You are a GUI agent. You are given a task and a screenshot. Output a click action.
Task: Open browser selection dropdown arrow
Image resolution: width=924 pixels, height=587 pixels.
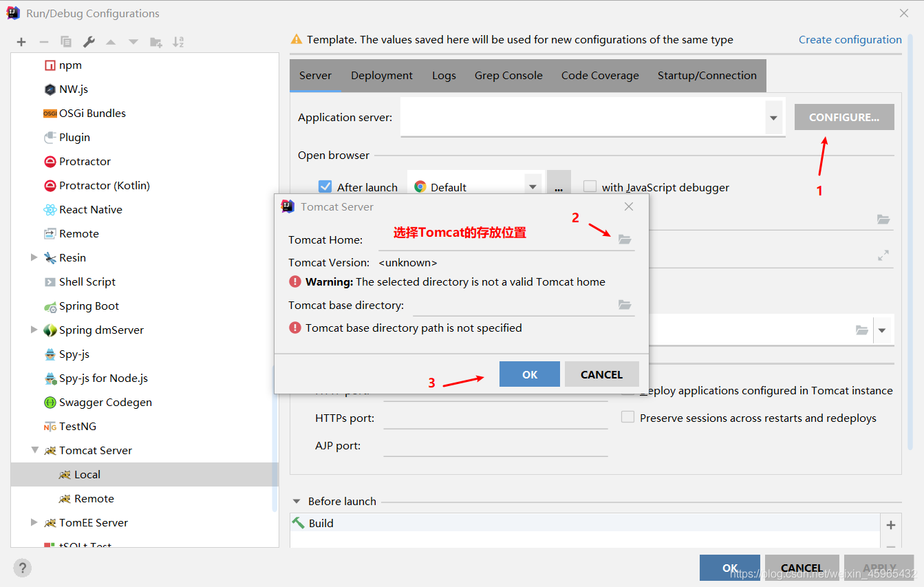(x=532, y=187)
